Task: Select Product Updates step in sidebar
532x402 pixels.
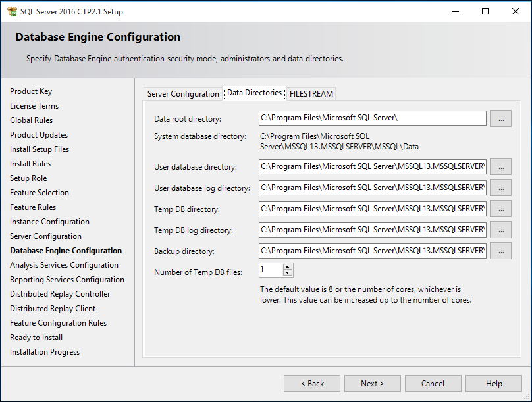Action: pos(39,135)
